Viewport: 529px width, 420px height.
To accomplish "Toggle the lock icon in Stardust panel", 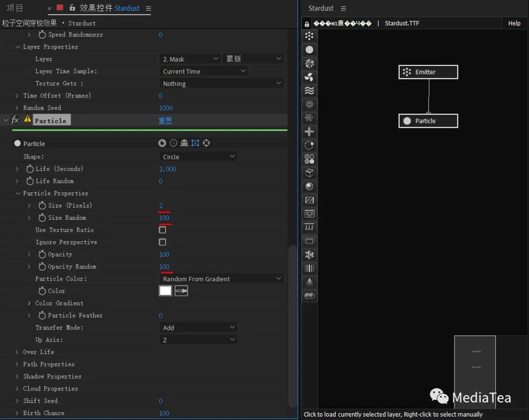I will point(307,24).
